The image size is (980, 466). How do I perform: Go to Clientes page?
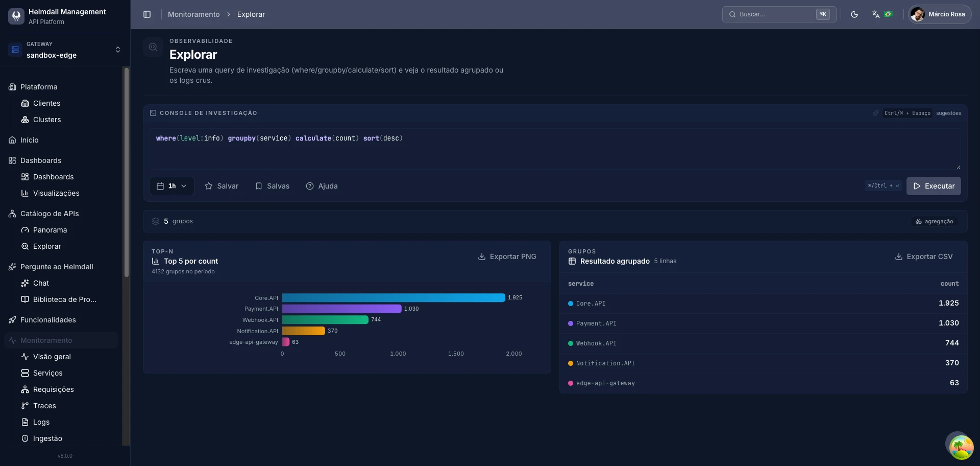coord(46,103)
